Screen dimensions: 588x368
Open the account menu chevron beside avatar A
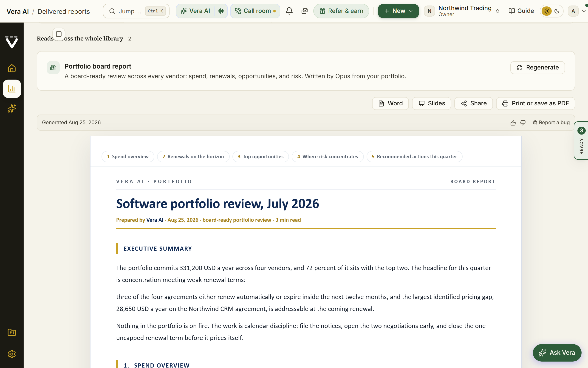pos(584,11)
